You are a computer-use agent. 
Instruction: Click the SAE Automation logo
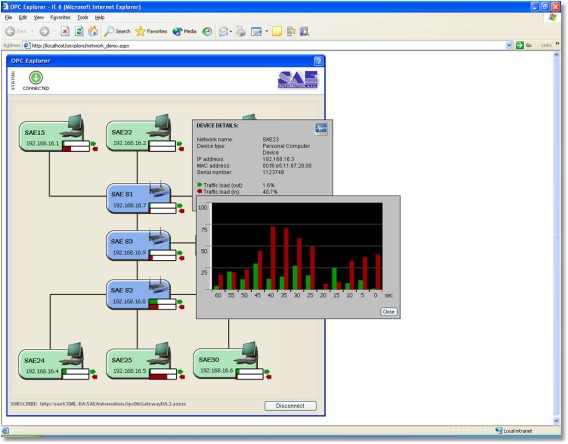pyautogui.click(x=298, y=80)
